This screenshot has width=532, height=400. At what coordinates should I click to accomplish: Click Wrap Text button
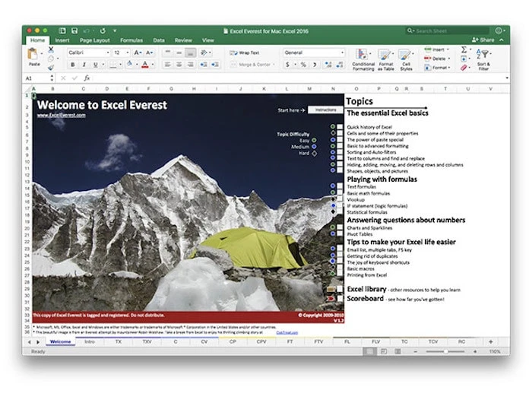245,52
